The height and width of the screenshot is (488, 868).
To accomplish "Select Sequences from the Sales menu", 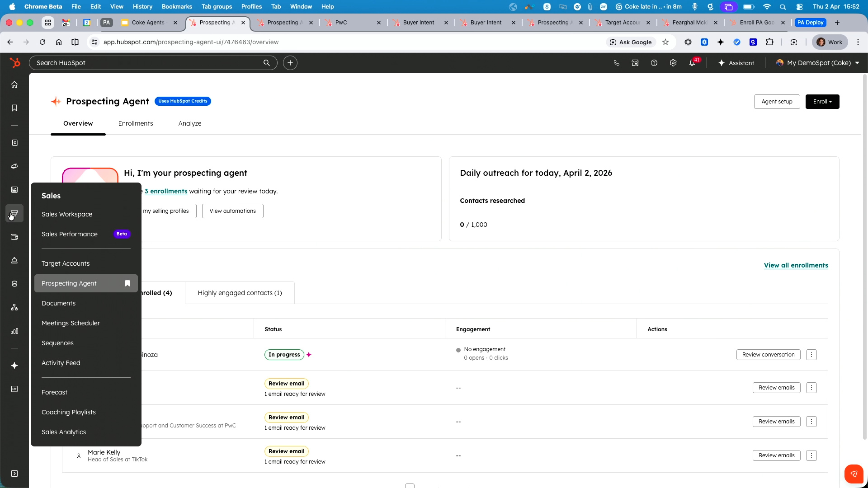I will coord(57,343).
